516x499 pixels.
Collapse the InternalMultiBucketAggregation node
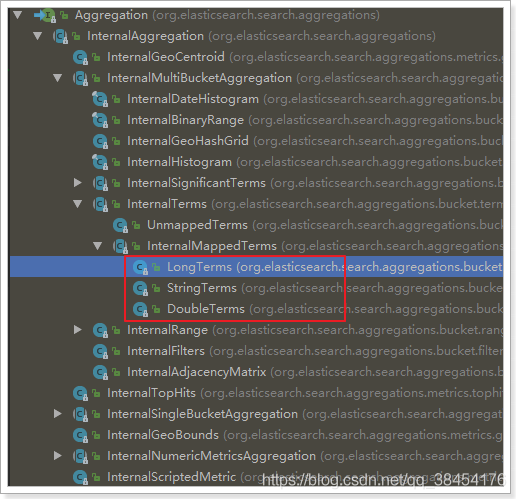click(57, 78)
